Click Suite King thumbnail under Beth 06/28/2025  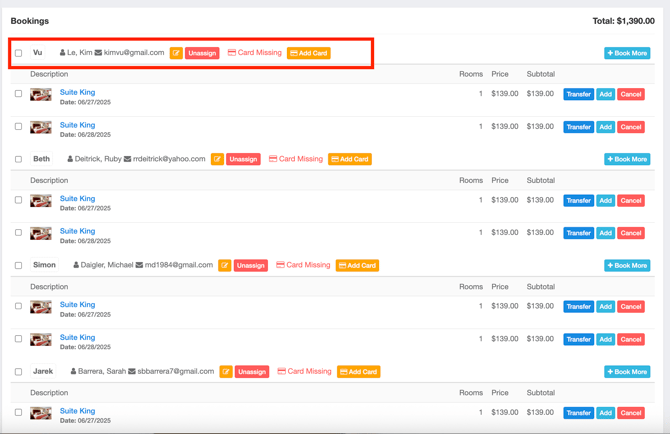[41, 234]
